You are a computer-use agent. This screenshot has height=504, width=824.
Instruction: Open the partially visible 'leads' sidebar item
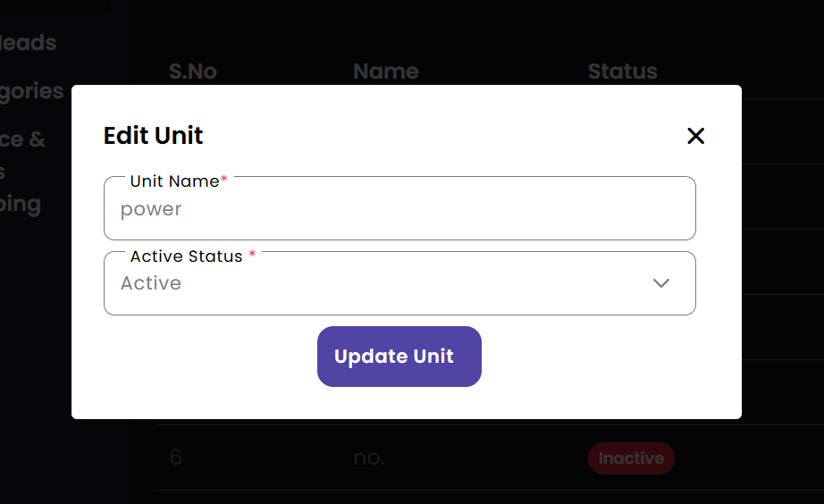click(x=29, y=43)
